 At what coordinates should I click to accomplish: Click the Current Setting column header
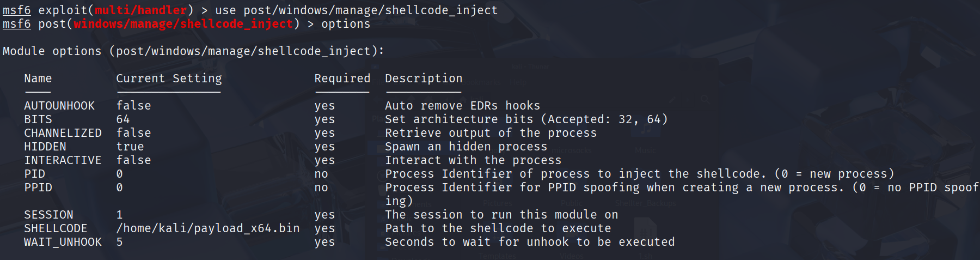(x=169, y=78)
